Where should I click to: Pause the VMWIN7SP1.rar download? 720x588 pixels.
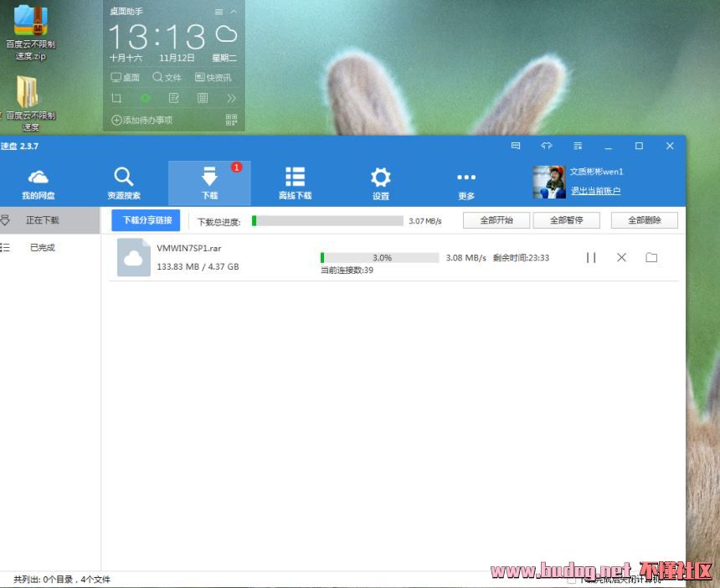[591, 258]
